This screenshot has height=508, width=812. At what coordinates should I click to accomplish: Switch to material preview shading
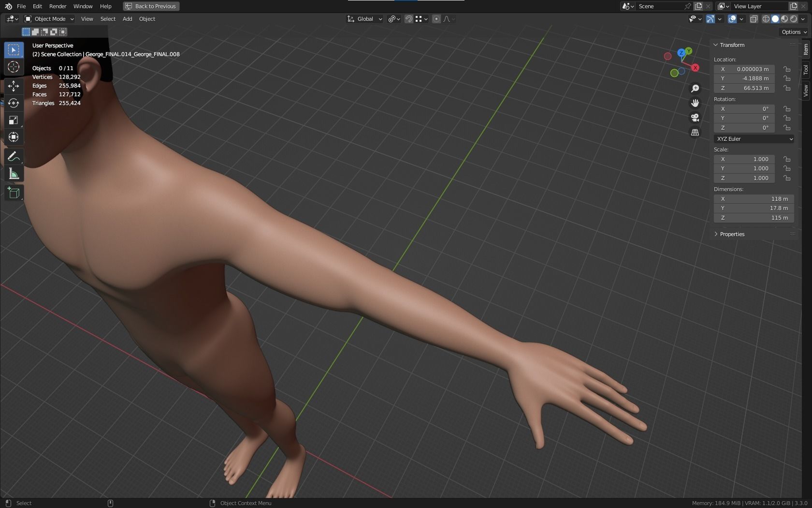pyautogui.click(x=784, y=19)
